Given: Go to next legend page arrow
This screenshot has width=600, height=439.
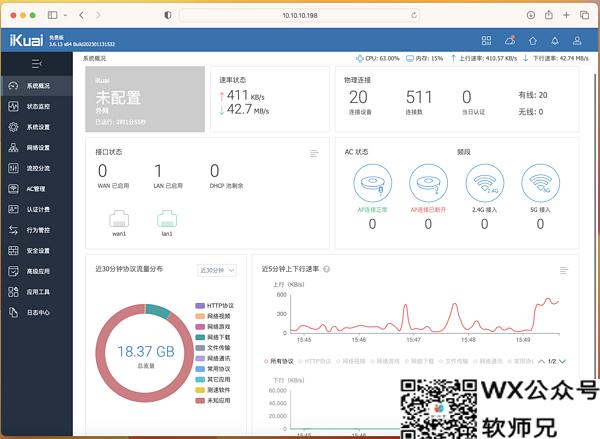Looking at the screenshot, I should click(x=563, y=360).
